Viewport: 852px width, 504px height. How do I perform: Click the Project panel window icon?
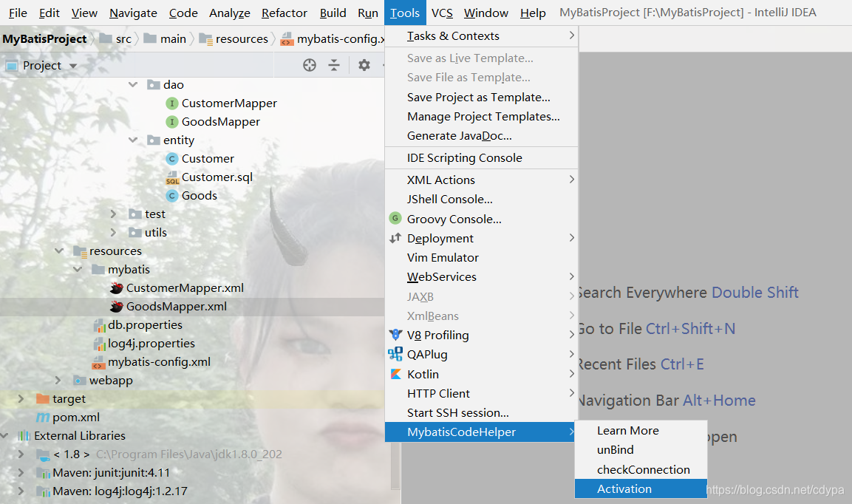pos(11,66)
